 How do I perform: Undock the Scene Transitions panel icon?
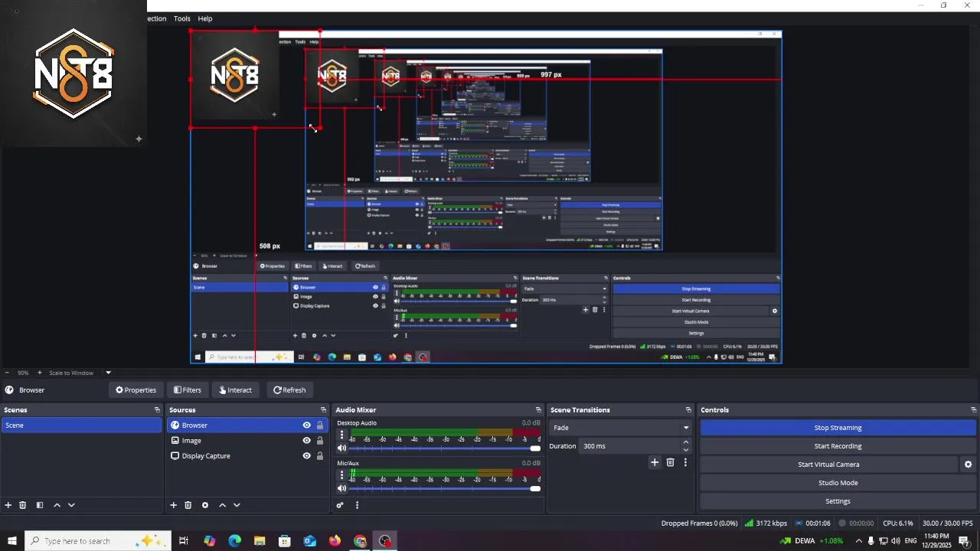(x=688, y=410)
